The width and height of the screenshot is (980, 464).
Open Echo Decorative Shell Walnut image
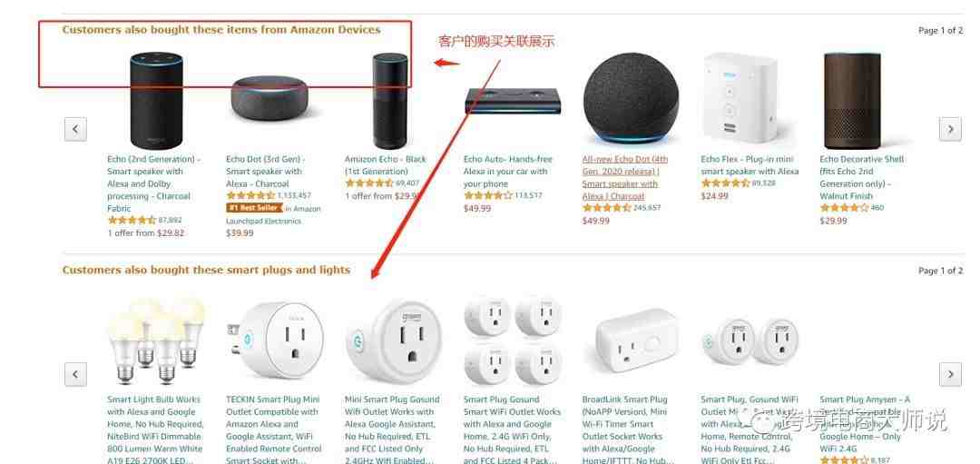click(x=852, y=93)
